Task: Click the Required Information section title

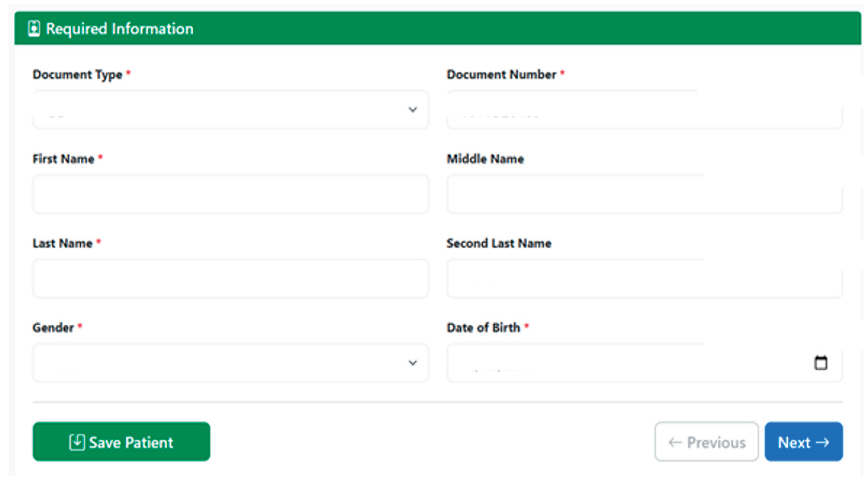Action: tap(120, 29)
